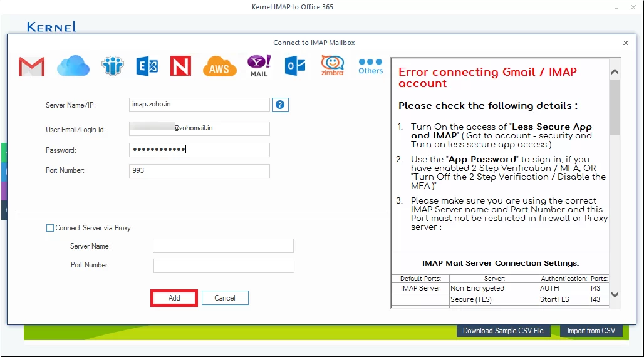Edit the Server Name/IP field

point(199,105)
